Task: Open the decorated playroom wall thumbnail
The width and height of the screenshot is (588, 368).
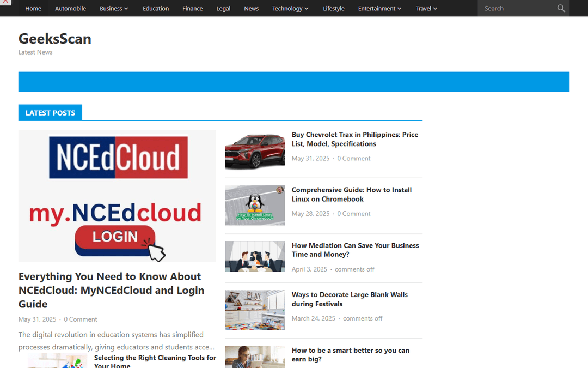Action: (255, 310)
